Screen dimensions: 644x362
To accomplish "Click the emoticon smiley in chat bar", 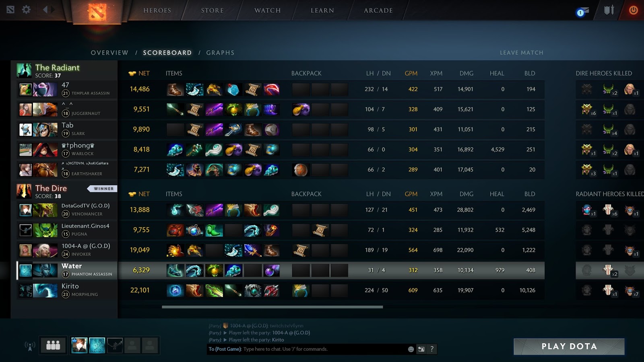I will [x=411, y=349].
